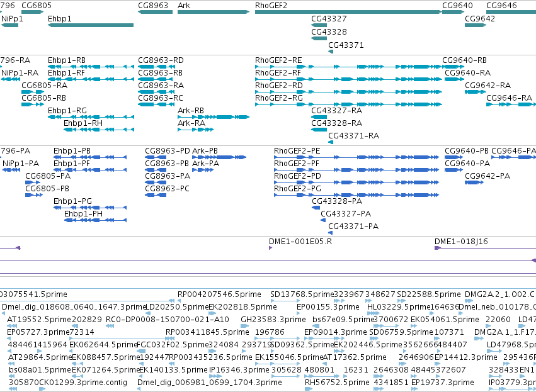Click the CG8963-PD protein label
The height and width of the screenshot is (392, 536).
(167, 151)
